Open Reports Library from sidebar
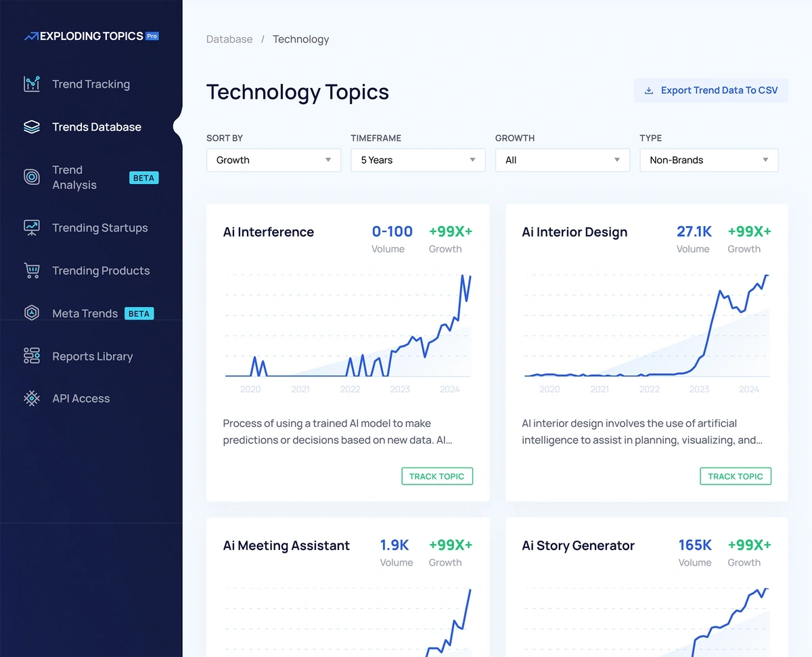 pos(91,356)
